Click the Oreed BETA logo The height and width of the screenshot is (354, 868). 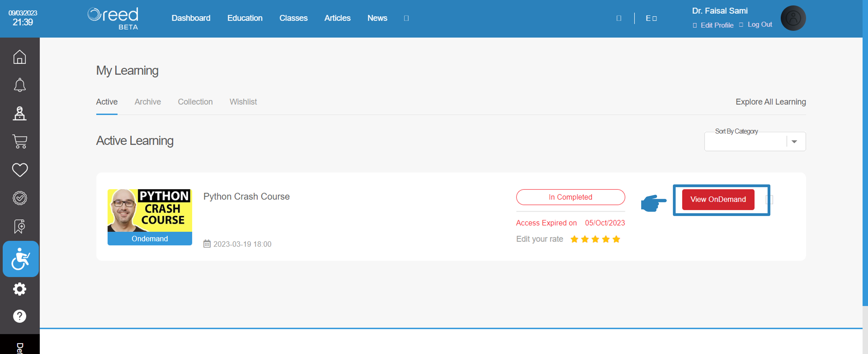113,18
